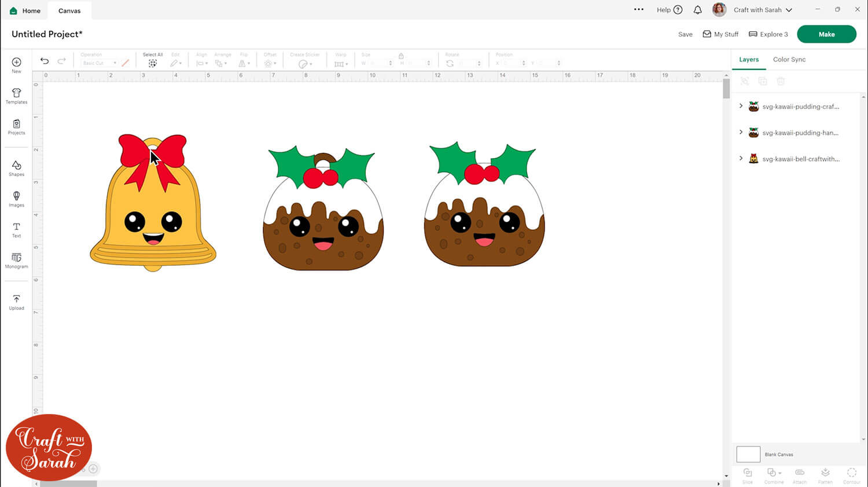
Task: Open the notifications bell
Action: (698, 10)
